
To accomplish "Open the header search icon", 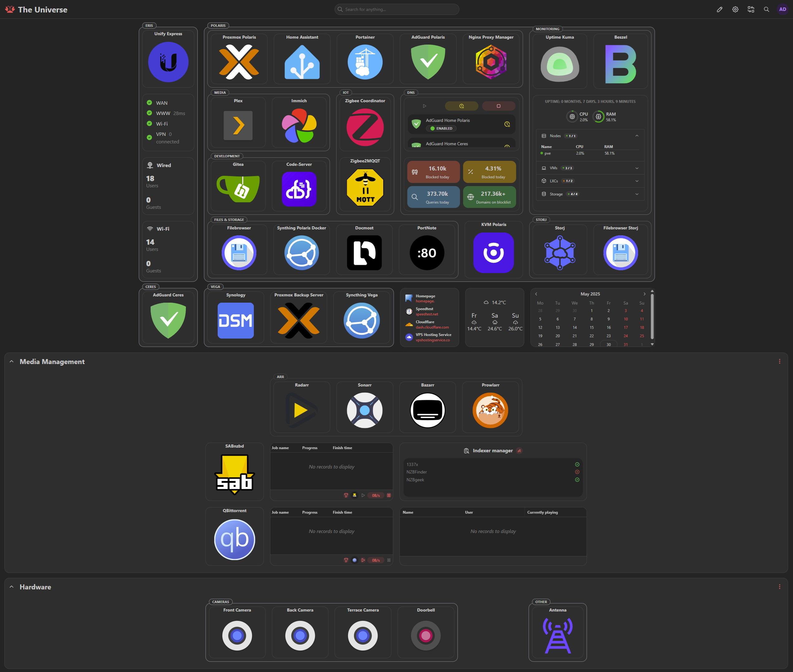I will (x=766, y=10).
